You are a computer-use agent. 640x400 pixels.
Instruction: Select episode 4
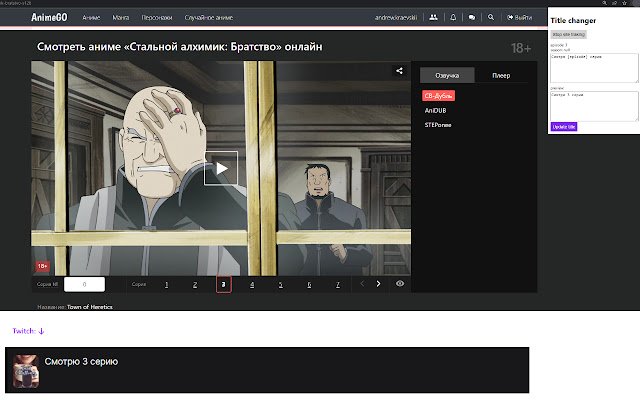click(x=252, y=284)
